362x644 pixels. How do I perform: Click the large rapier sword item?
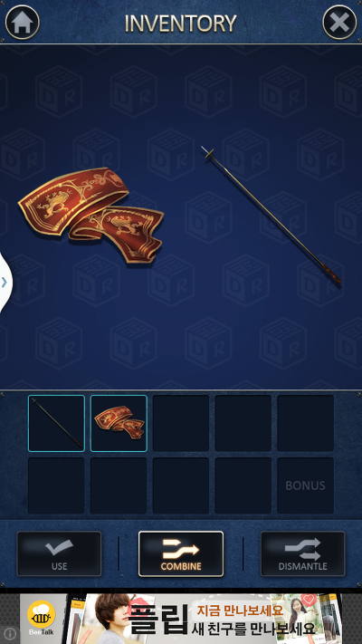(x=271, y=215)
